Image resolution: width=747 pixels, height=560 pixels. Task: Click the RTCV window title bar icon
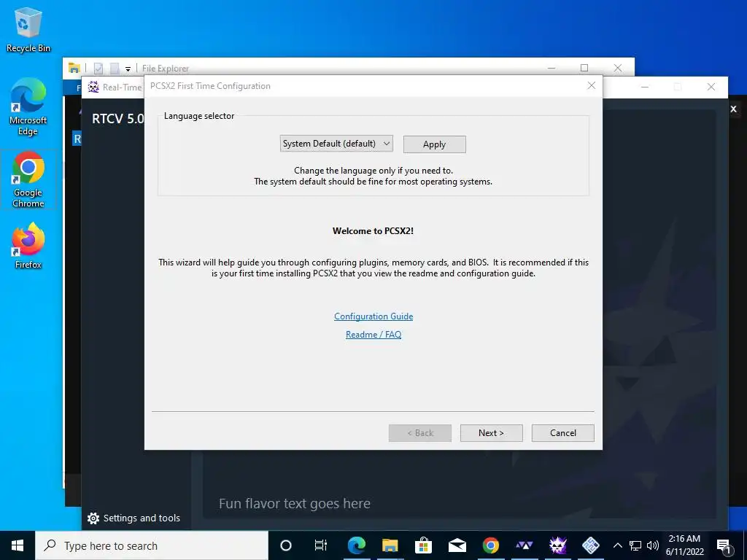click(93, 87)
